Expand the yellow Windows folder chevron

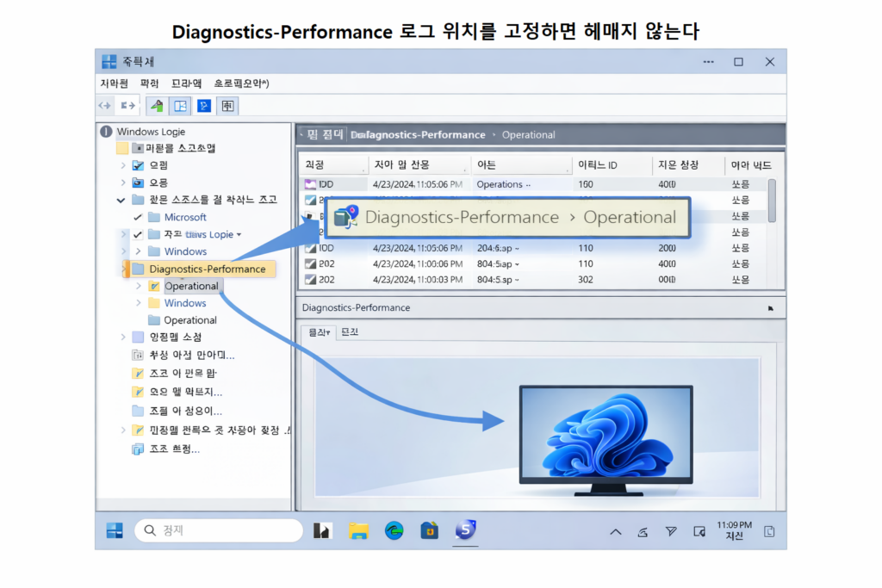[x=139, y=303]
